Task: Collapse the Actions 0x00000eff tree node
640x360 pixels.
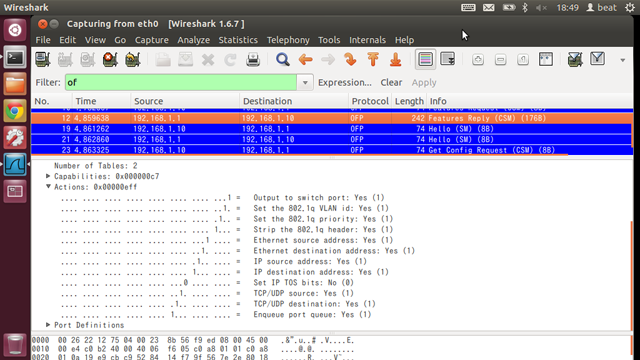Action: [48, 187]
